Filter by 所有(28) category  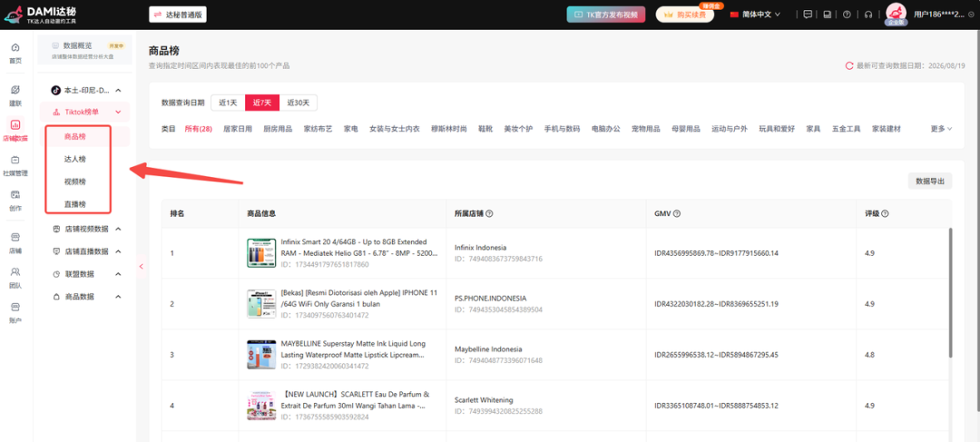point(198,129)
